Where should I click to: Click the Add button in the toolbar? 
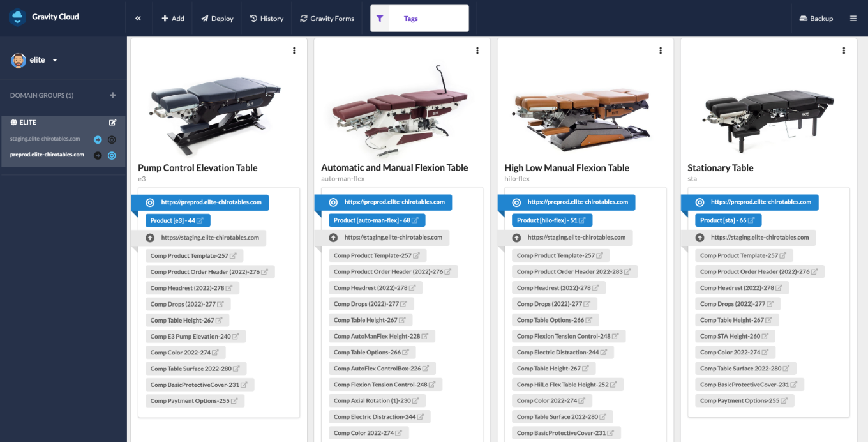point(173,19)
